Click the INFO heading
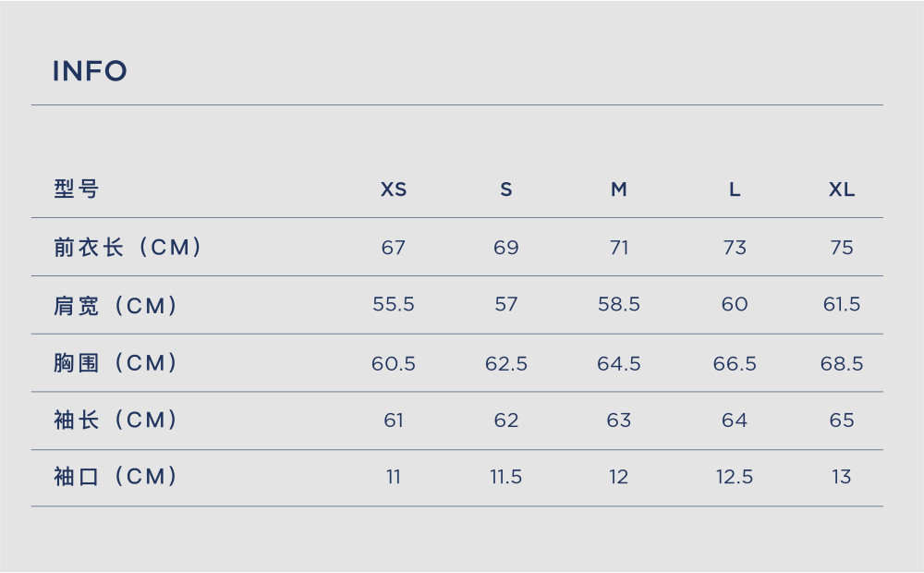The image size is (924, 573). pyautogui.click(x=90, y=71)
